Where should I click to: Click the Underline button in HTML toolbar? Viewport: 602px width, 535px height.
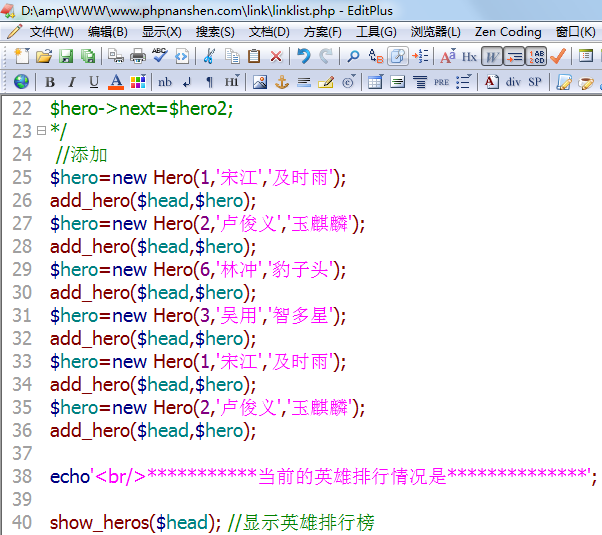(93, 82)
